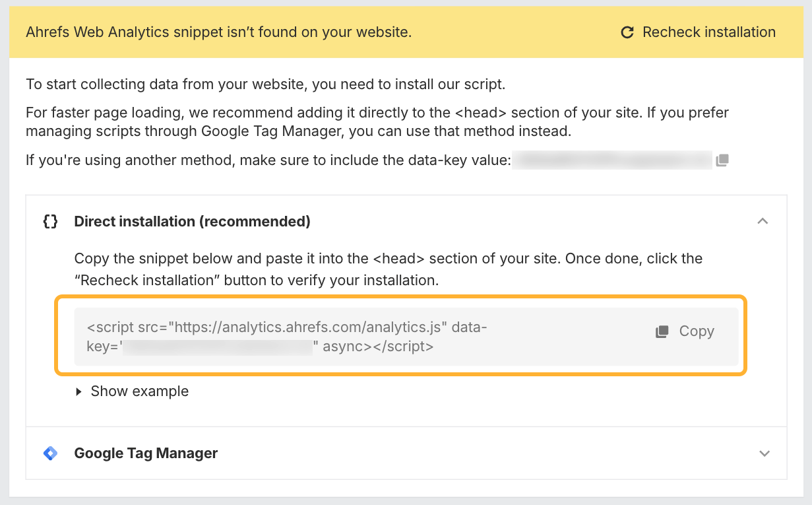Click the Recheck installation refresh icon

(x=627, y=32)
